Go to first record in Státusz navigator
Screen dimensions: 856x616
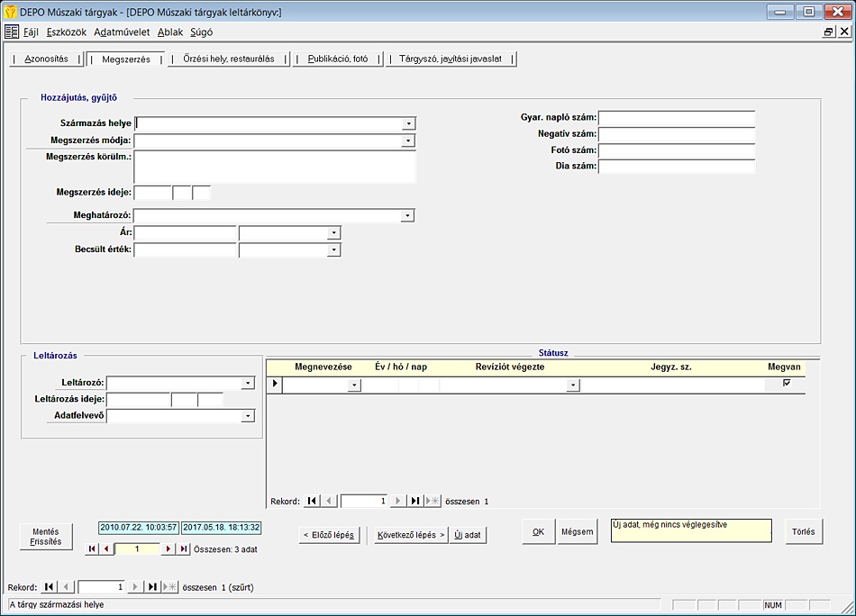tap(312, 501)
